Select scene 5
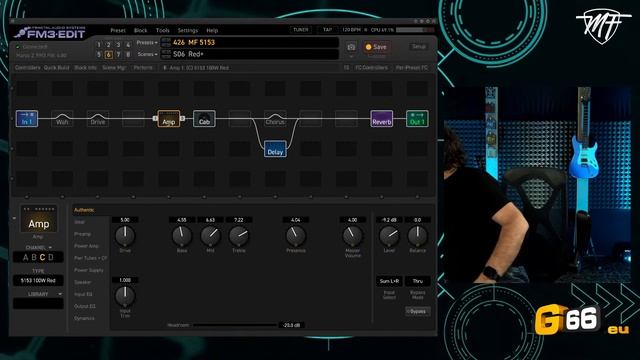 (99, 54)
